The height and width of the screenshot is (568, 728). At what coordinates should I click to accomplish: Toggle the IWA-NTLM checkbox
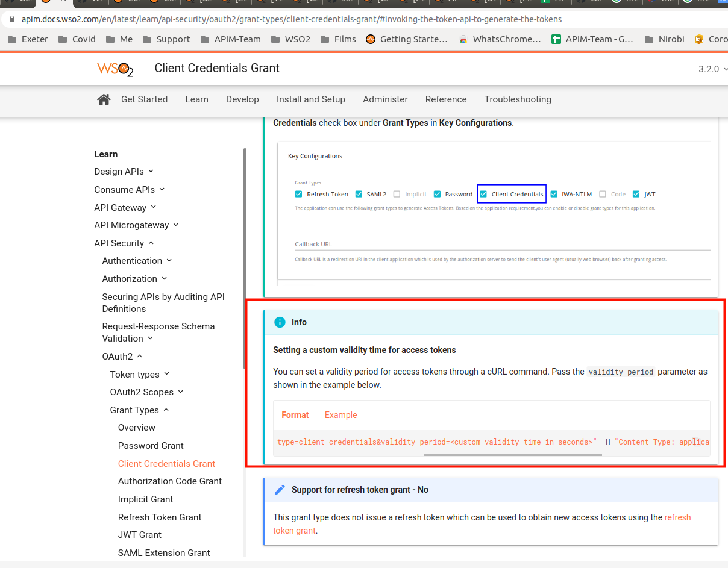(x=554, y=194)
